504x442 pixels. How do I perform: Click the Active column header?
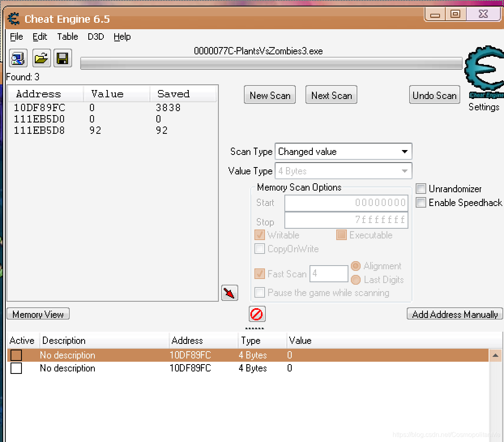22,341
